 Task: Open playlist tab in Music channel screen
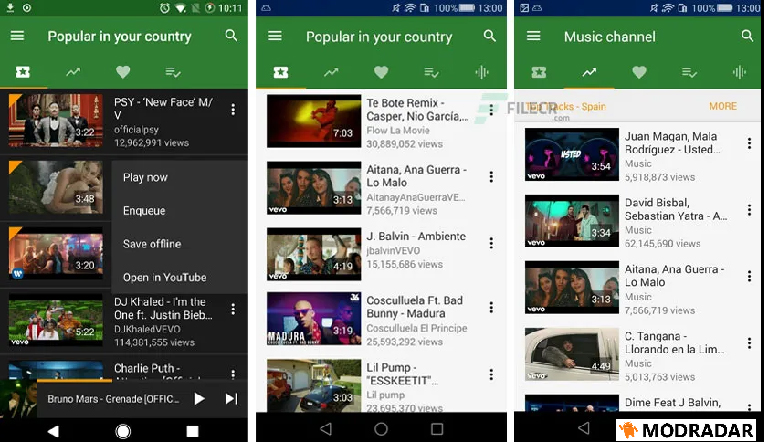click(689, 73)
